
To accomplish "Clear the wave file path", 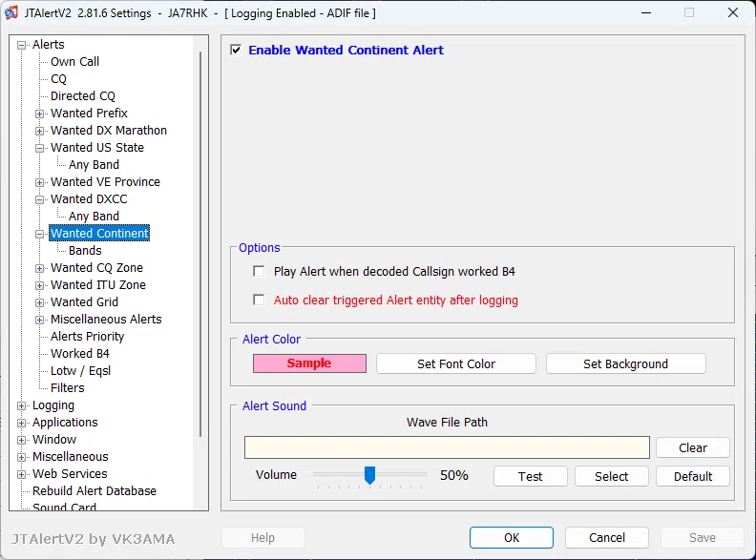I will coord(693,447).
